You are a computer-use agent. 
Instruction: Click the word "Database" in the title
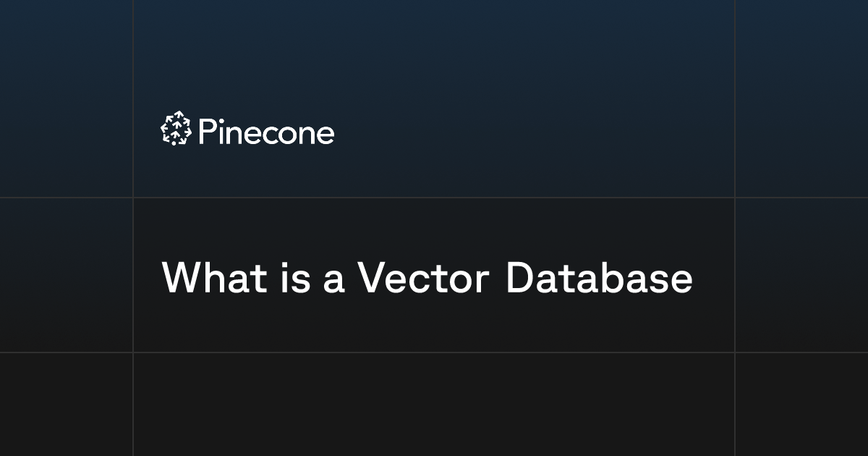(600, 278)
